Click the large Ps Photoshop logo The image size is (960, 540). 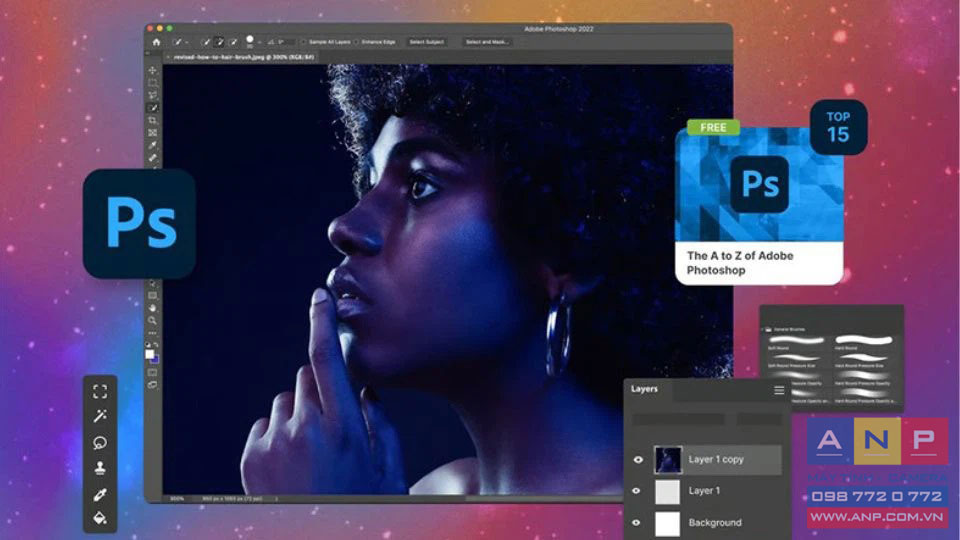(140, 223)
